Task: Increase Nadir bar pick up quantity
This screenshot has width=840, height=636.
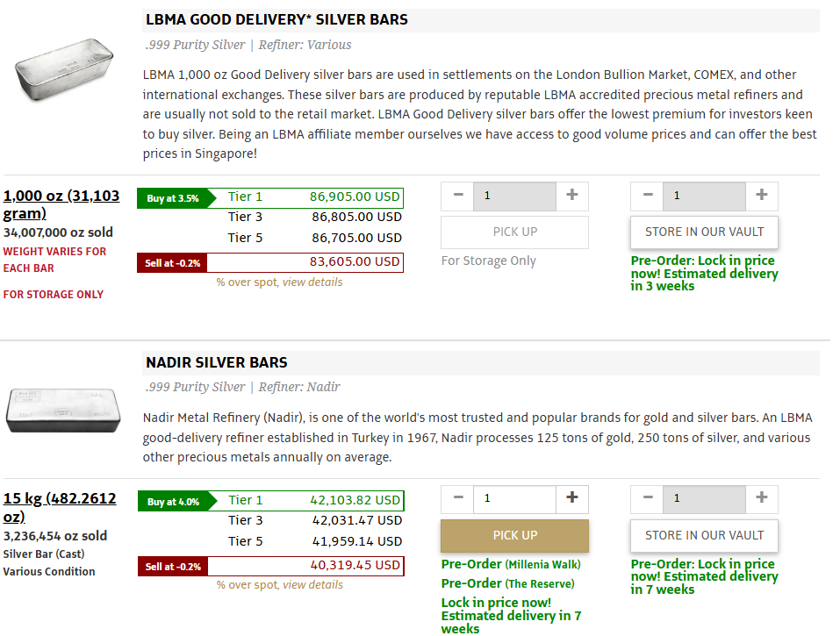Action: click(x=572, y=498)
